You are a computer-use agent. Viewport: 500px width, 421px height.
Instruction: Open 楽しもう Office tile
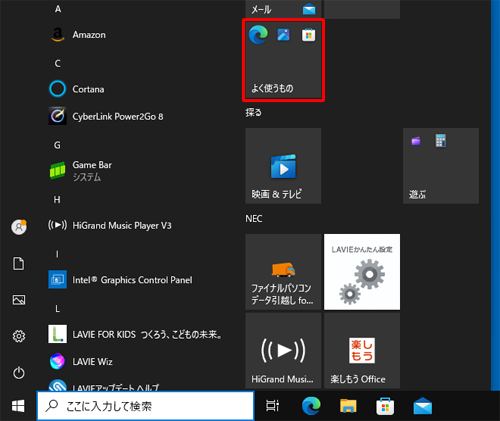click(362, 350)
